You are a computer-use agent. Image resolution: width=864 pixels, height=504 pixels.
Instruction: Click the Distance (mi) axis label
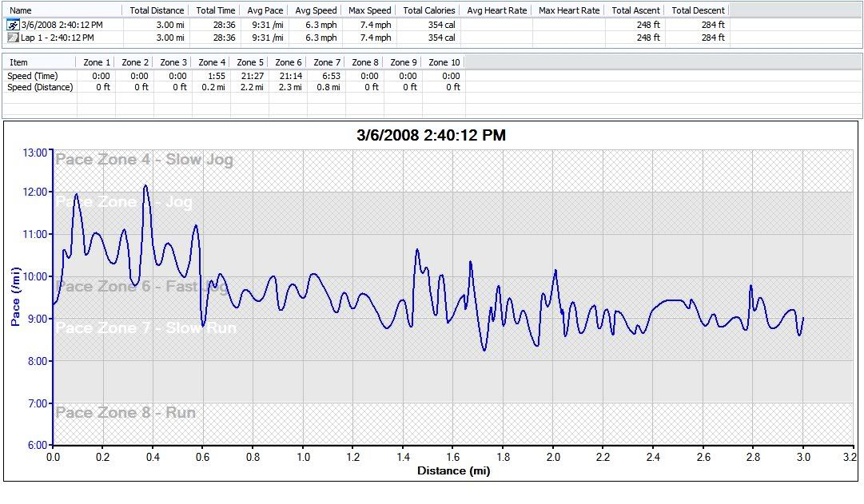click(453, 470)
